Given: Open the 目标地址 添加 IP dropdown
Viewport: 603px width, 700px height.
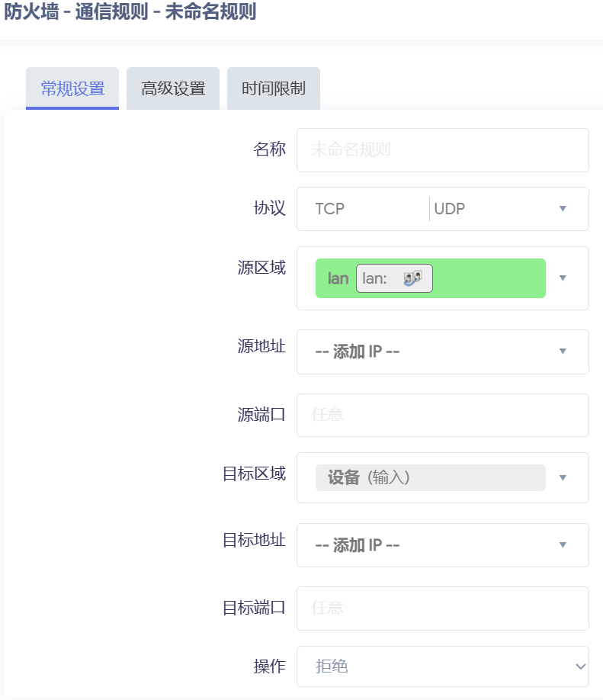Looking at the screenshot, I should 442,544.
